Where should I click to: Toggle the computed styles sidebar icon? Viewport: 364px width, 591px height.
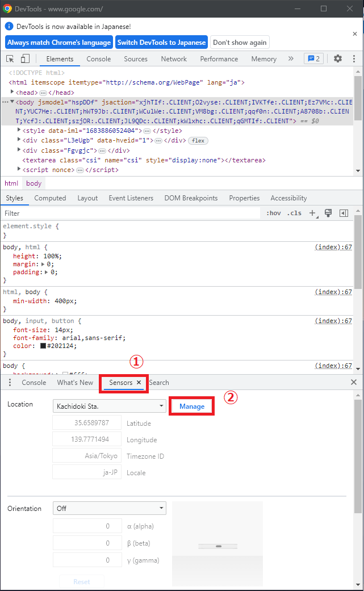(344, 213)
